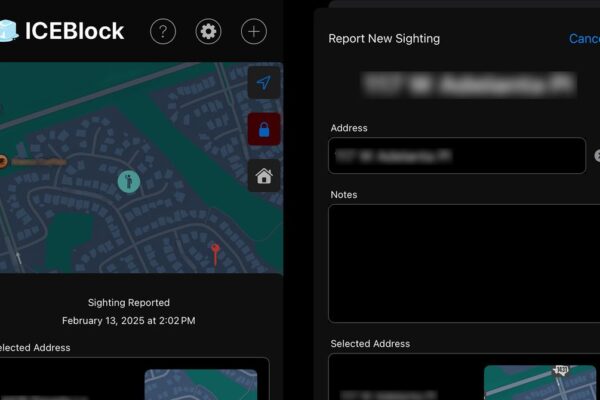The width and height of the screenshot is (600, 400).
Task: Clear the Address field with the x icon
Action: (x=597, y=155)
